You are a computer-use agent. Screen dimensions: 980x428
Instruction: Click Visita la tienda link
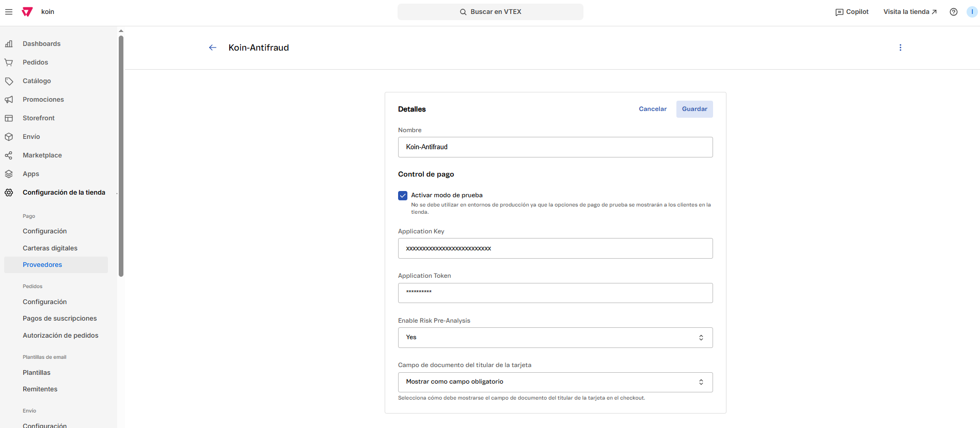tap(910, 12)
